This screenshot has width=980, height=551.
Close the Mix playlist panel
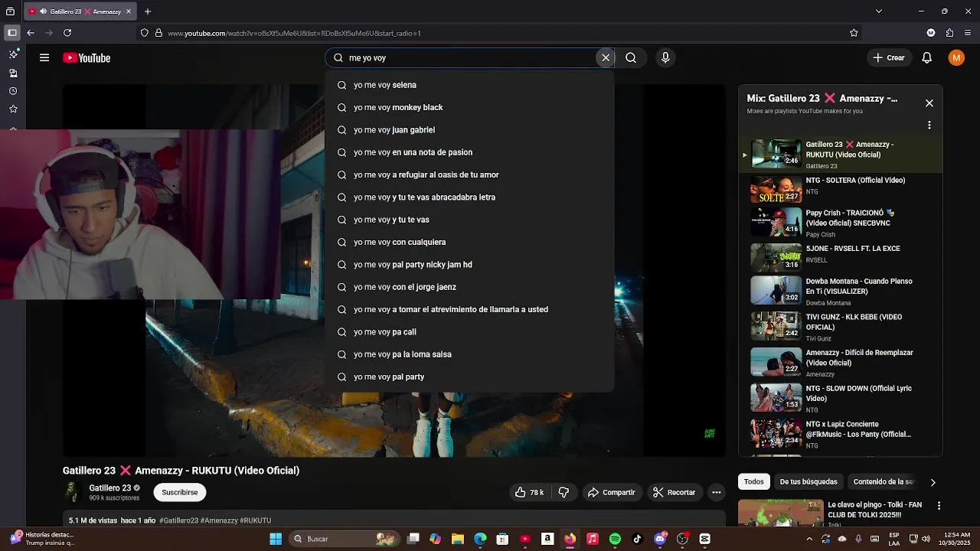(x=929, y=103)
